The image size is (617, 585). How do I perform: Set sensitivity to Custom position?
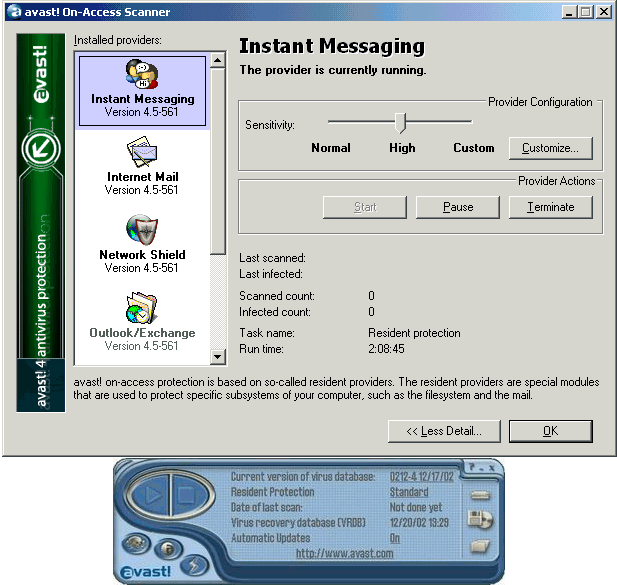coord(473,148)
